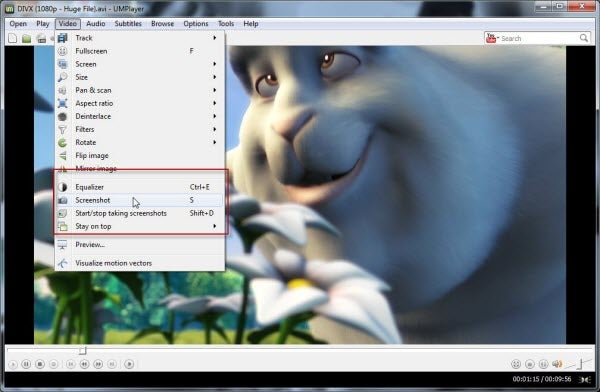Click the YouTube search provider icon

click(x=492, y=38)
